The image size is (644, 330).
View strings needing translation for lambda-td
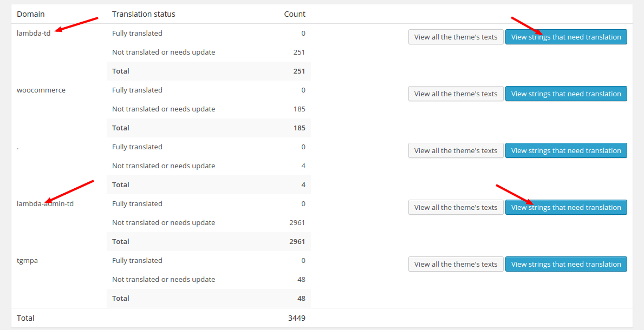tap(566, 37)
